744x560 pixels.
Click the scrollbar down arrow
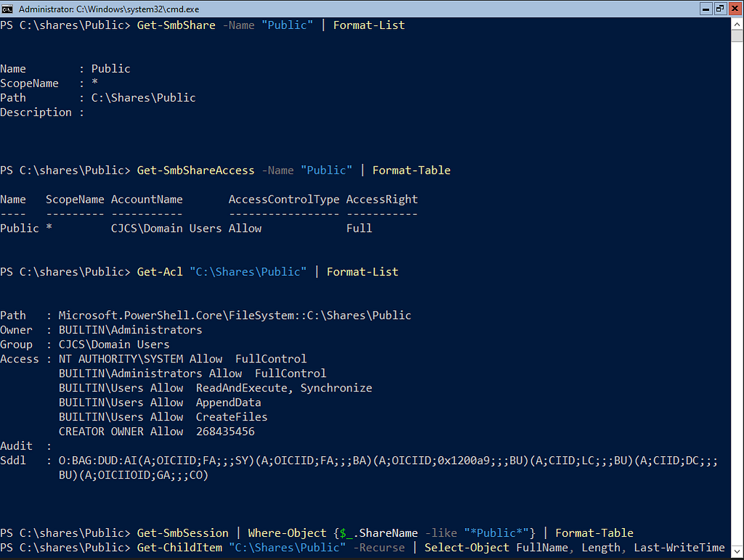coord(737,551)
